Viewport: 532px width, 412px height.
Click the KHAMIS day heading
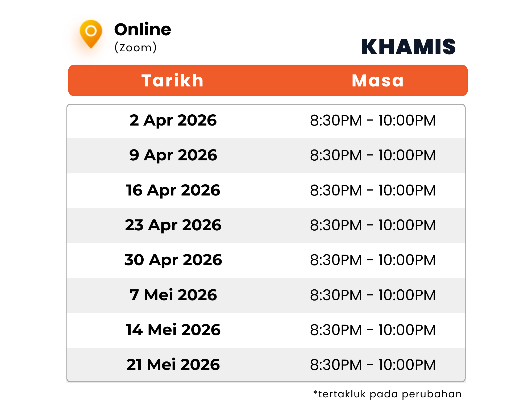(x=409, y=47)
